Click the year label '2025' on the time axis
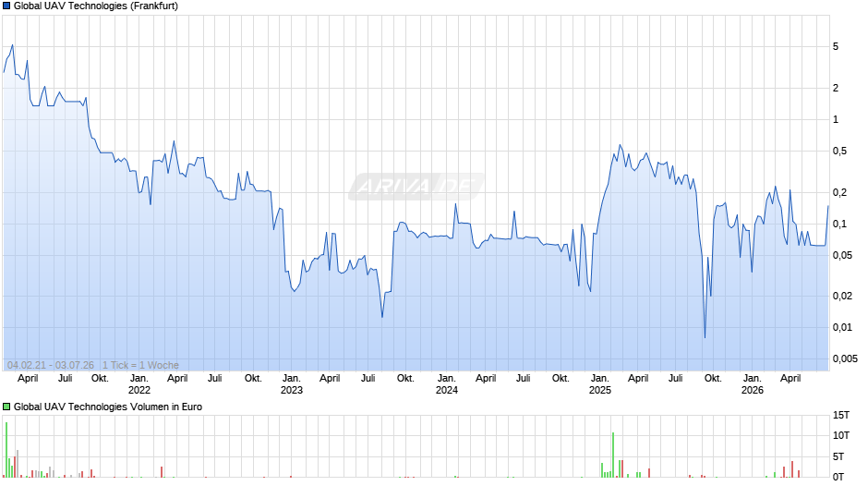Image resolution: width=868 pixels, height=486 pixels. pos(600,390)
